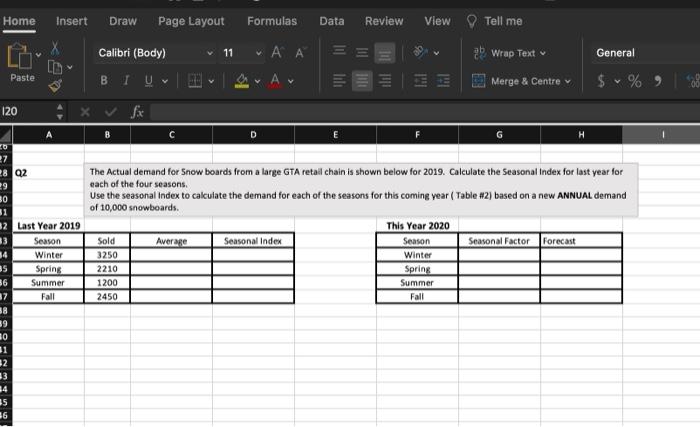This screenshot has height=427, width=700.
Task: Cut selection with scissors icon
Action: point(55,48)
